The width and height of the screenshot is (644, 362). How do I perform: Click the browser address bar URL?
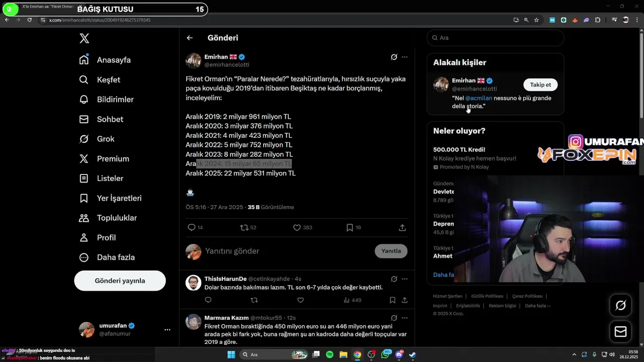(100, 20)
